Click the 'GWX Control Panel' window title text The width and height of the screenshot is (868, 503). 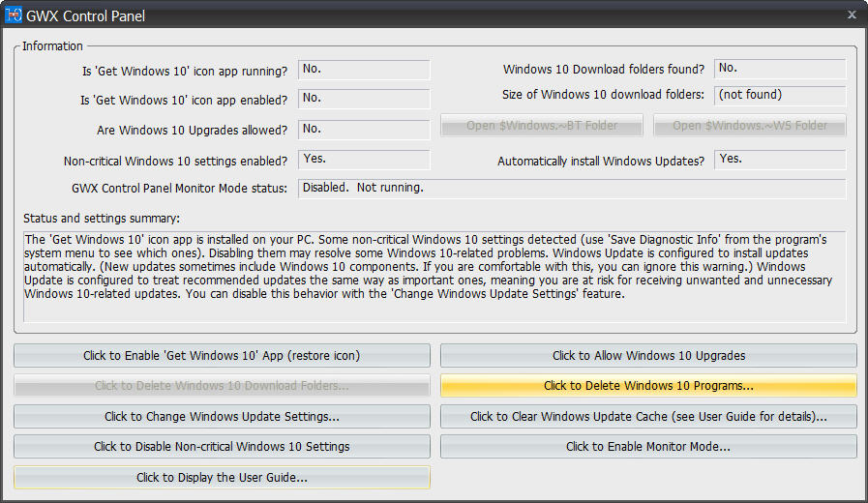pyautogui.click(x=85, y=16)
